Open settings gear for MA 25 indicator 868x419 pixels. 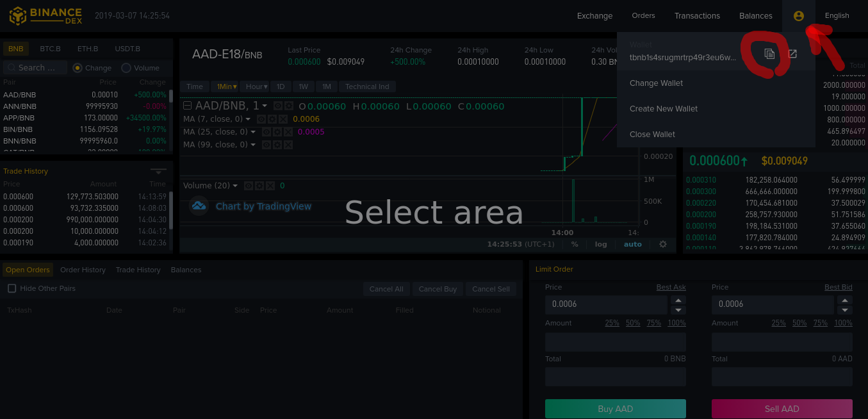278,132
